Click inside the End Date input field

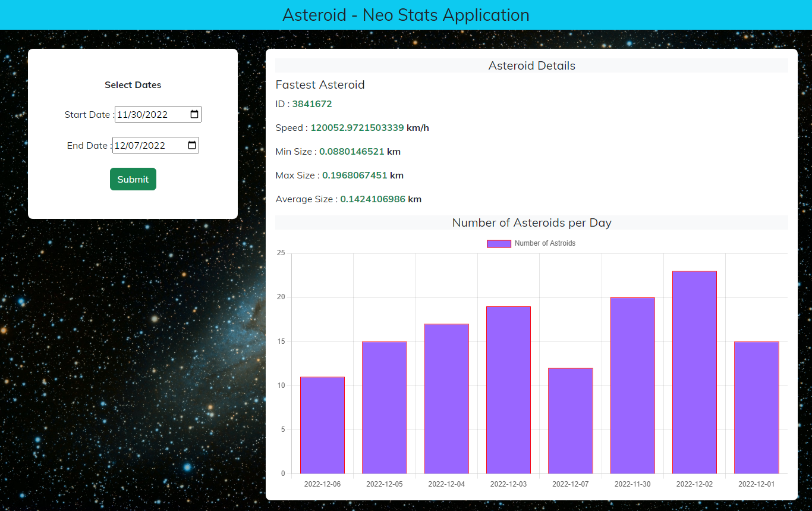tap(147, 145)
